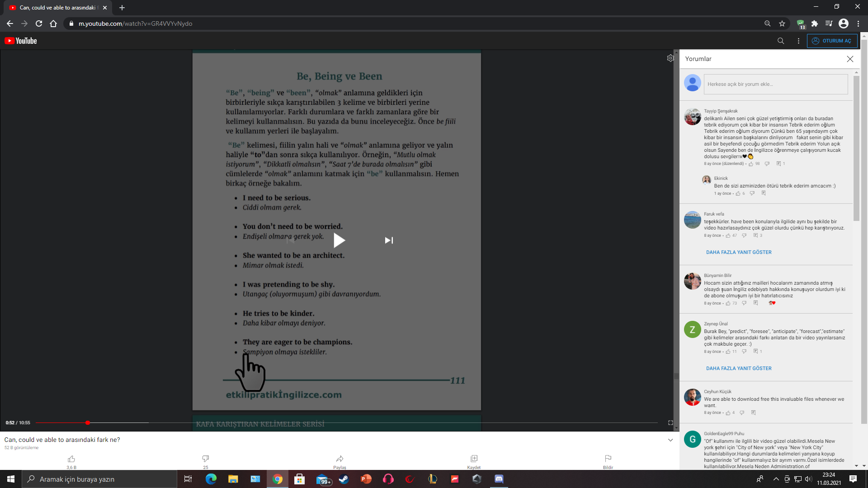Report video with Bildir flag

coord(608,459)
